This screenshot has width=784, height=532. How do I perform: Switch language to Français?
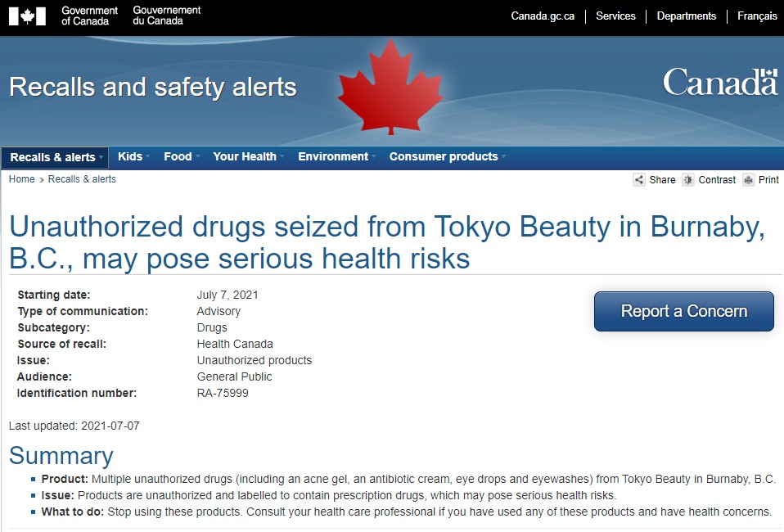(757, 16)
